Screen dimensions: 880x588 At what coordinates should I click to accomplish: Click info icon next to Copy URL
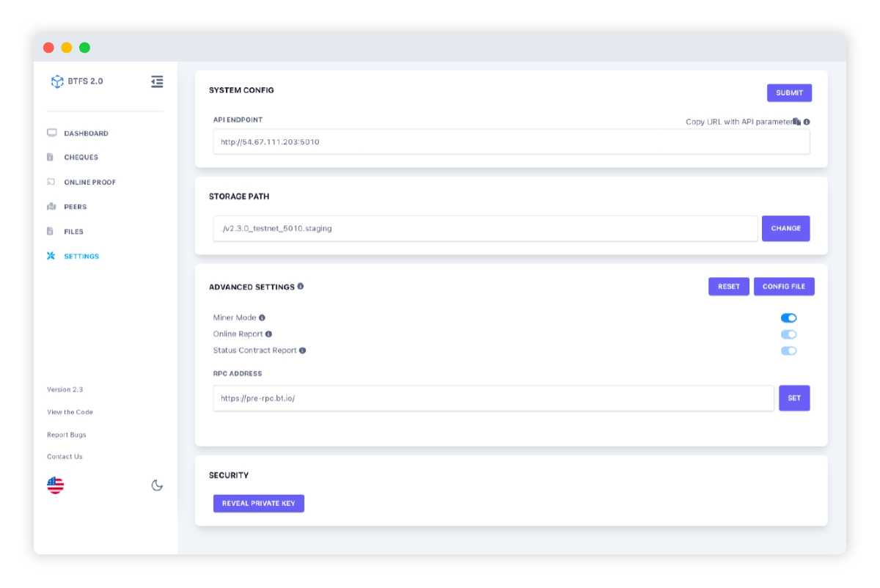coord(807,122)
